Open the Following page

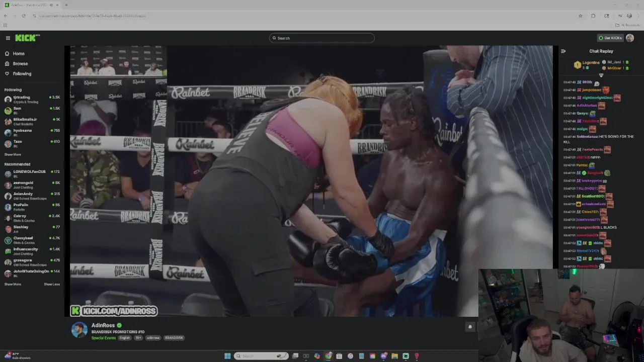click(x=22, y=73)
